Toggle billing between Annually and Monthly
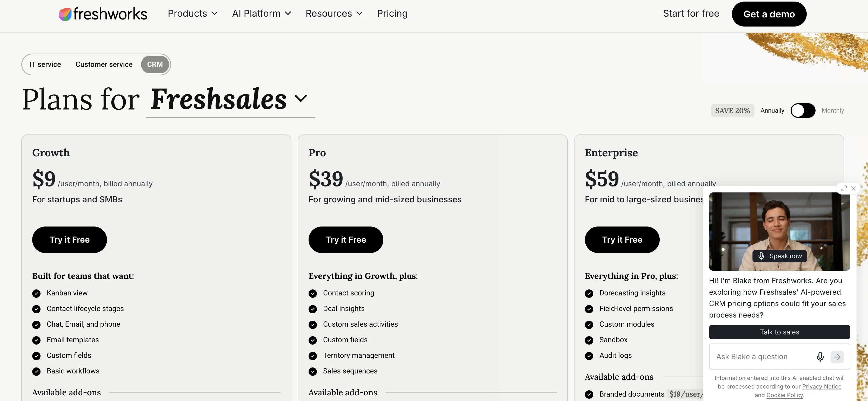This screenshot has height=401, width=868. (803, 111)
